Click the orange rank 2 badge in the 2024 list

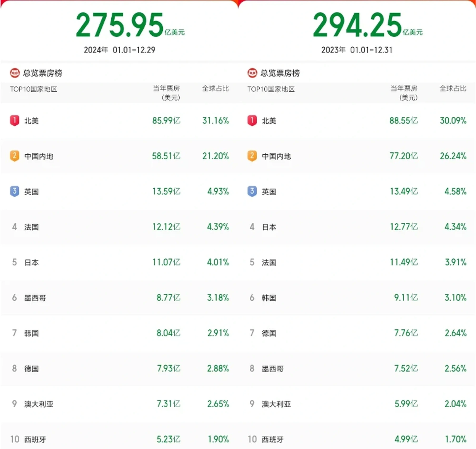tap(14, 156)
